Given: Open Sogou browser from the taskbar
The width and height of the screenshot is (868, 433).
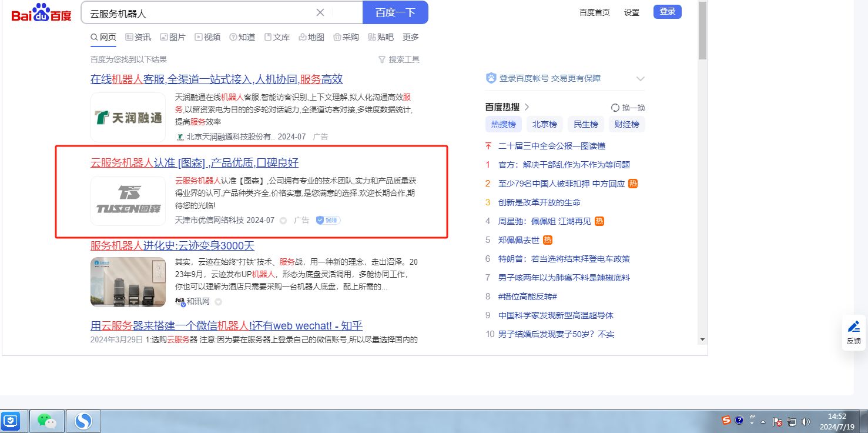Looking at the screenshot, I should click(x=83, y=421).
